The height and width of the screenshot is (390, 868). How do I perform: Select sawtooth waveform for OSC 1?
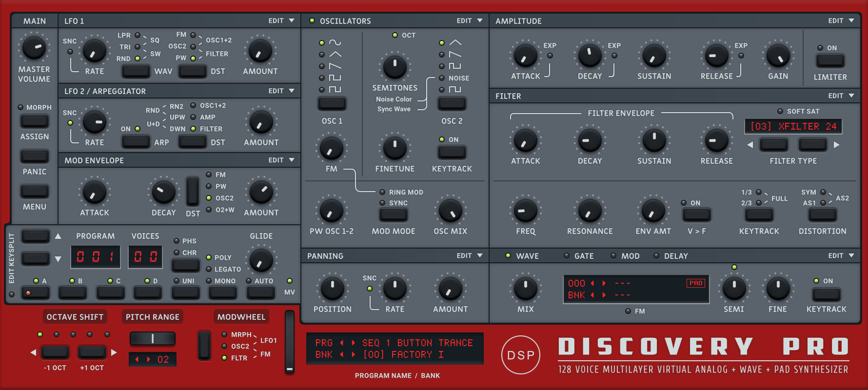(322, 66)
